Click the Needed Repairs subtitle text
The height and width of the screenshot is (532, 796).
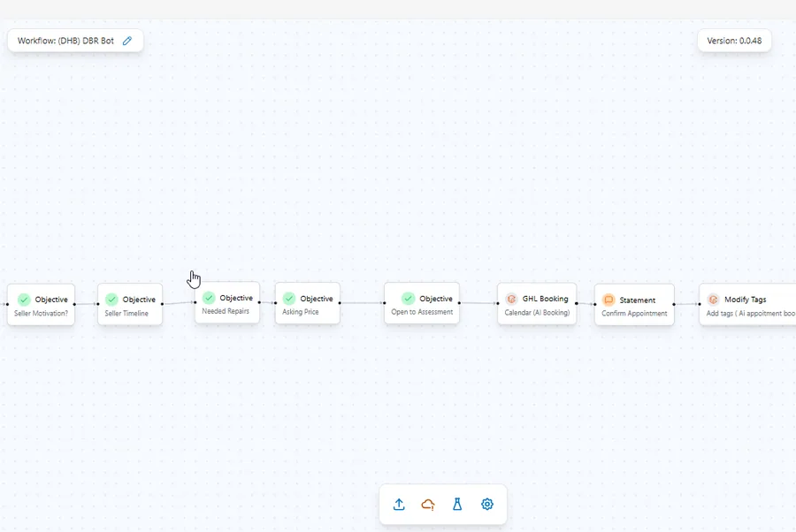(x=226, y=311)
